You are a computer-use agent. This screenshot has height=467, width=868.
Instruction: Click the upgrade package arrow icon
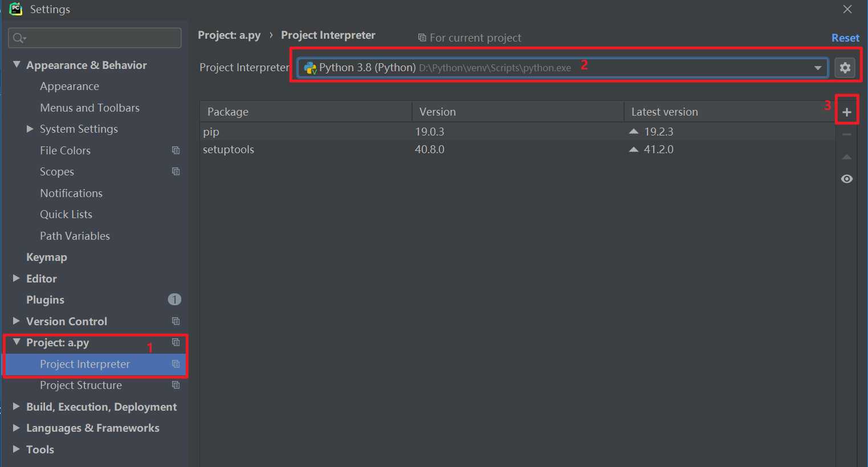coord(847,157)
